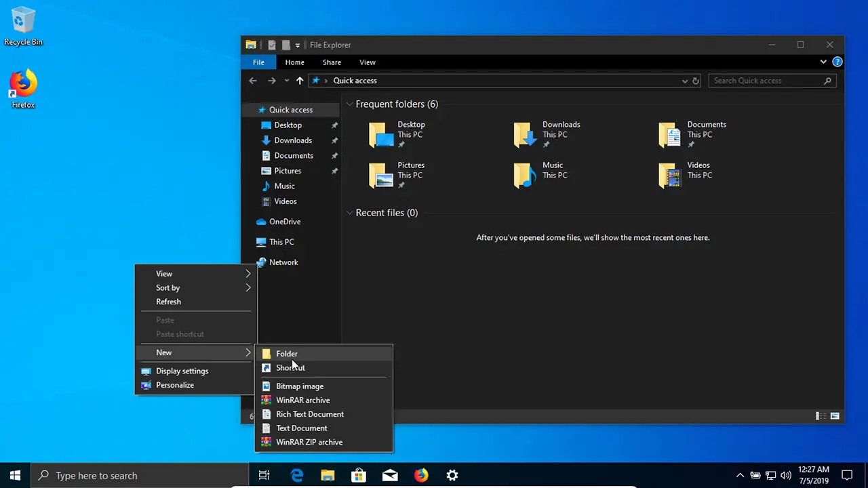Click the Up one level arrow
868x488 pixels.
pos(299,81)
